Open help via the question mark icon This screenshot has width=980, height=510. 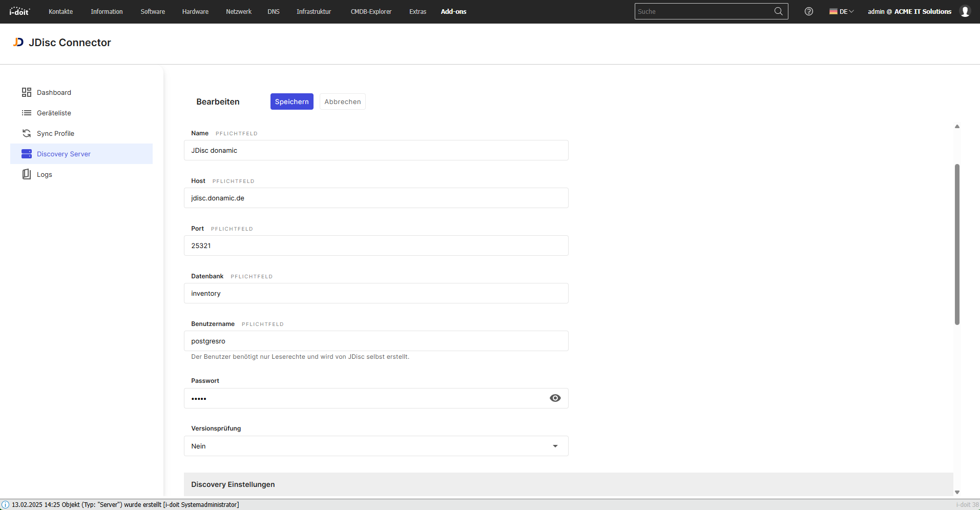point(808,11)
